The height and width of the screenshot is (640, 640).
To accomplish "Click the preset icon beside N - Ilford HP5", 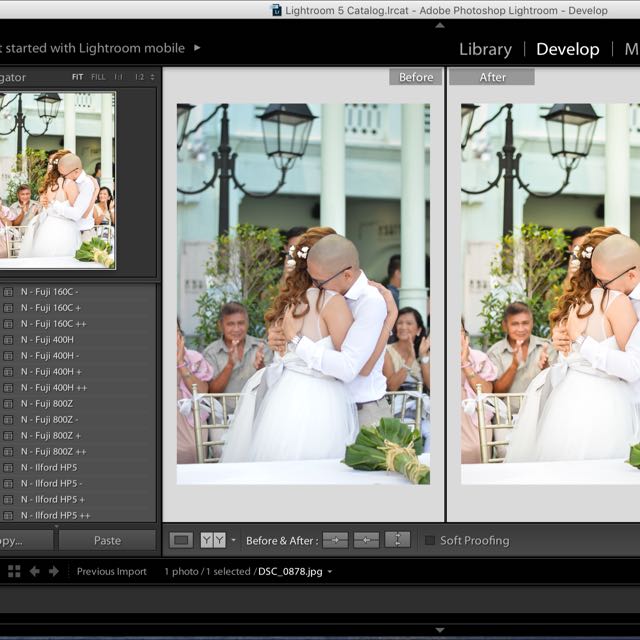I will pyautogui.click(x=8, y=467).
